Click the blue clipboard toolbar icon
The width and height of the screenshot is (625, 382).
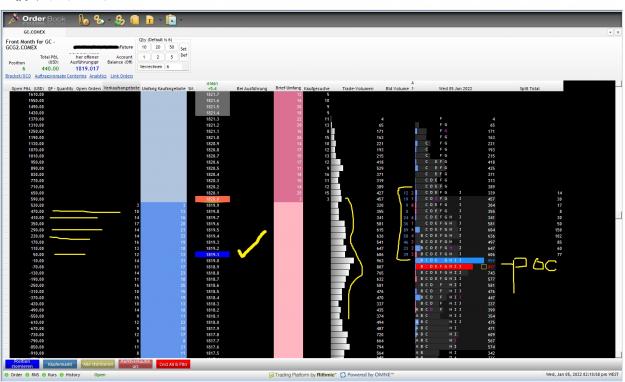pyautogui.click(x=171, y=20)
